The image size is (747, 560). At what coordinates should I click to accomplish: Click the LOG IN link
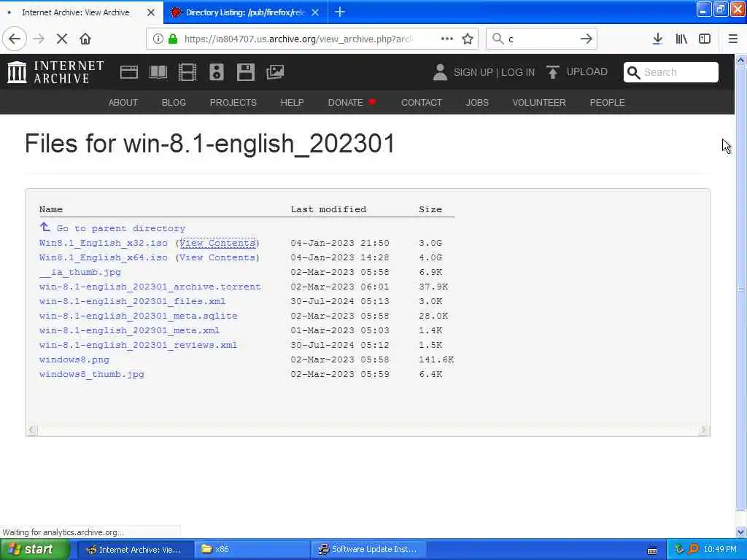pos(518,72)
